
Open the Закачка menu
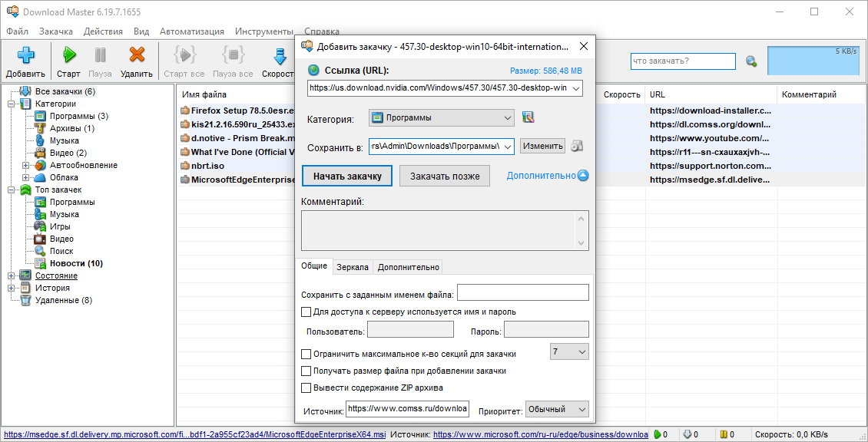56,31
